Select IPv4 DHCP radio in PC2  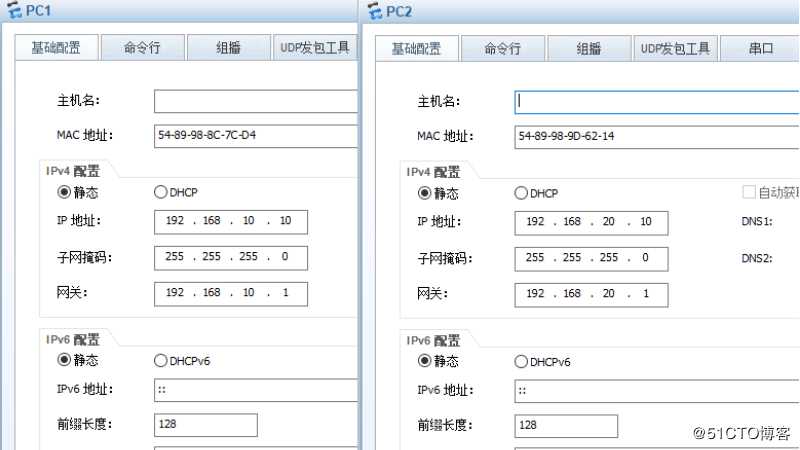pyautogui.click(x=521, y=193)
